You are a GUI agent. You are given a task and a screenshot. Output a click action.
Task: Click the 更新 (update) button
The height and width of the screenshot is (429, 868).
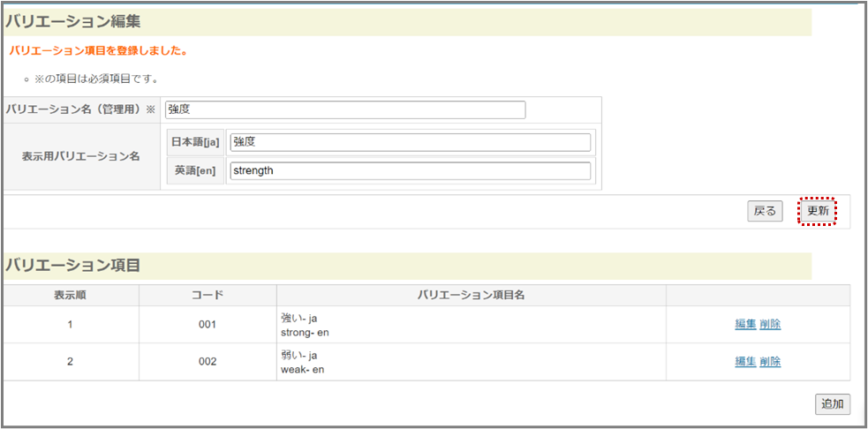point(817,211)
